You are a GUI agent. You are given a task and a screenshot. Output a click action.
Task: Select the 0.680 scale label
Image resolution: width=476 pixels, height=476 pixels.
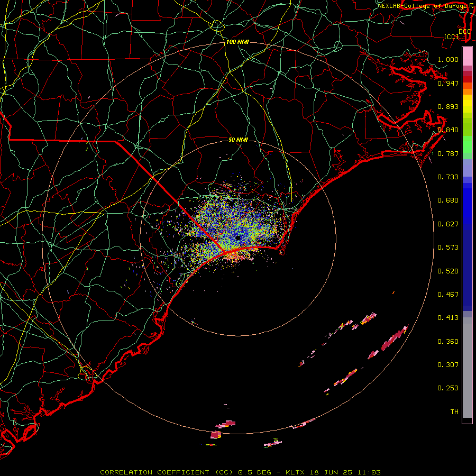[448, 200]
